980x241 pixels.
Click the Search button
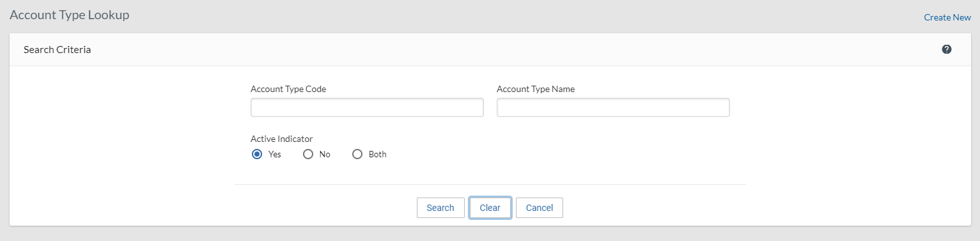tap(440, 208)
